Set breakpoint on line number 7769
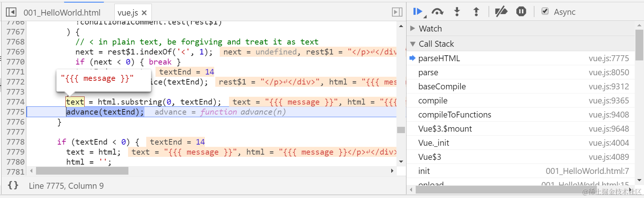This screenshot has height=198, width=644. tap(16, 52)
